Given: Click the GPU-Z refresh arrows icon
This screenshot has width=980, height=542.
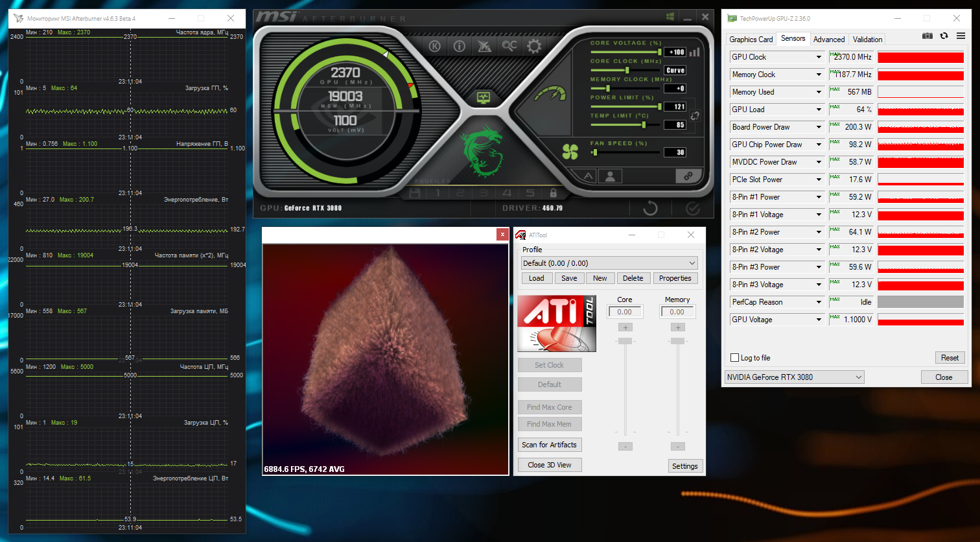Looking at the screenshot, I should tap(944, 36).
